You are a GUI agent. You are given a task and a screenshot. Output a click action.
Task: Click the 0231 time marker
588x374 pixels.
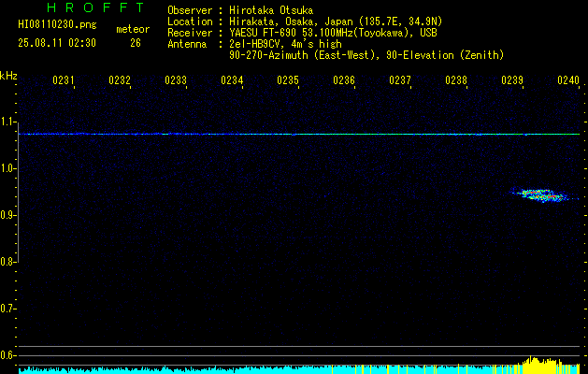coord(64,80)
